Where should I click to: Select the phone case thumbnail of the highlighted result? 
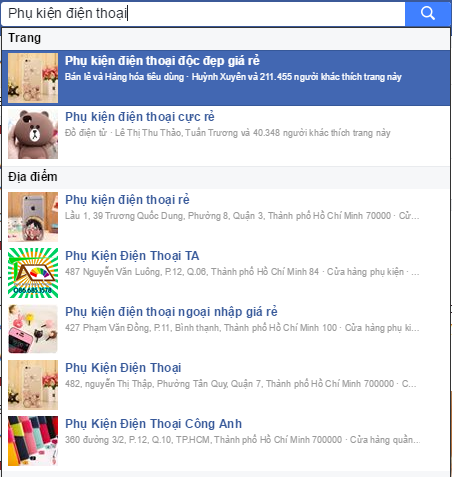(33, 78)
